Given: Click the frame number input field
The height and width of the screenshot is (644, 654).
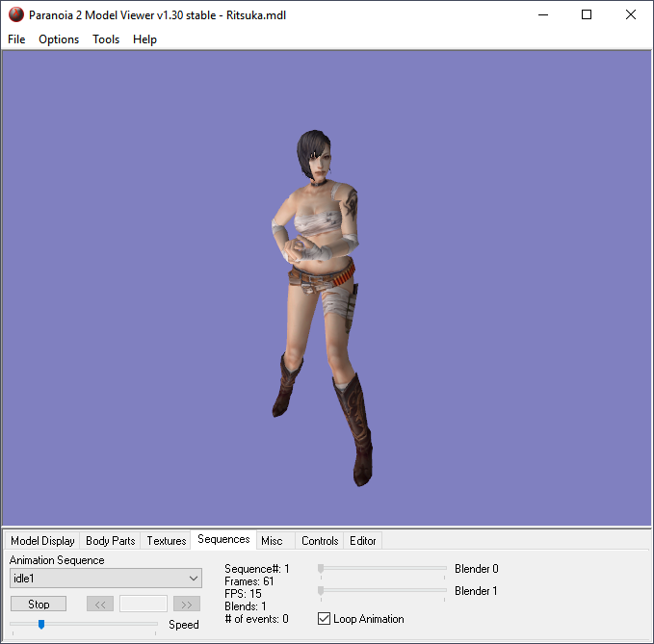Looking at the screenshot, I should click(144, 604).
